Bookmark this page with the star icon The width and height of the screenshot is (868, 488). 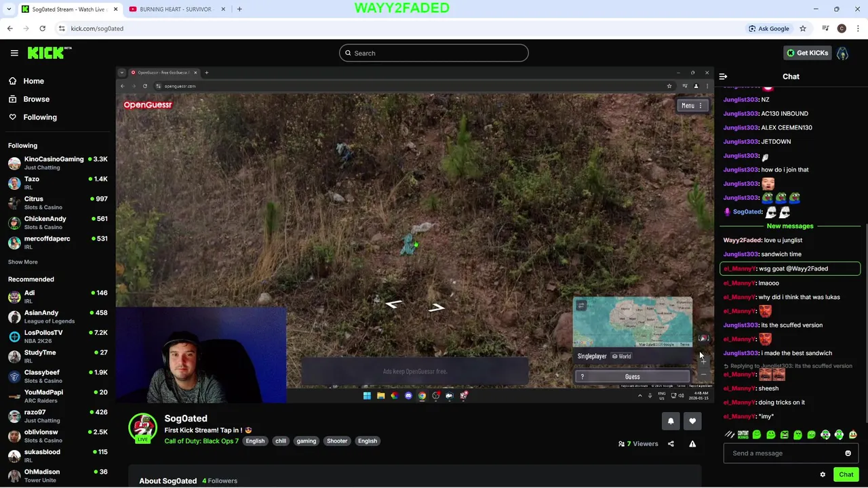pos(803,28)
